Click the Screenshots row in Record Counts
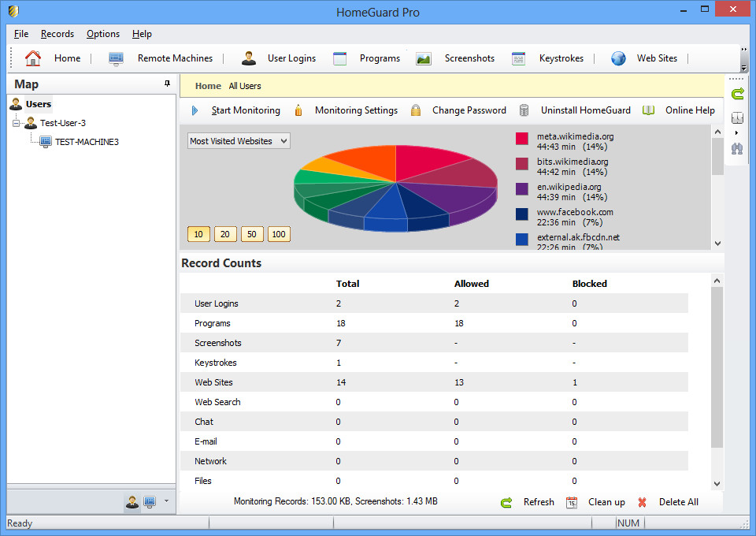The height and width of the screenshot is (536, 756). [x=434, y=343]
